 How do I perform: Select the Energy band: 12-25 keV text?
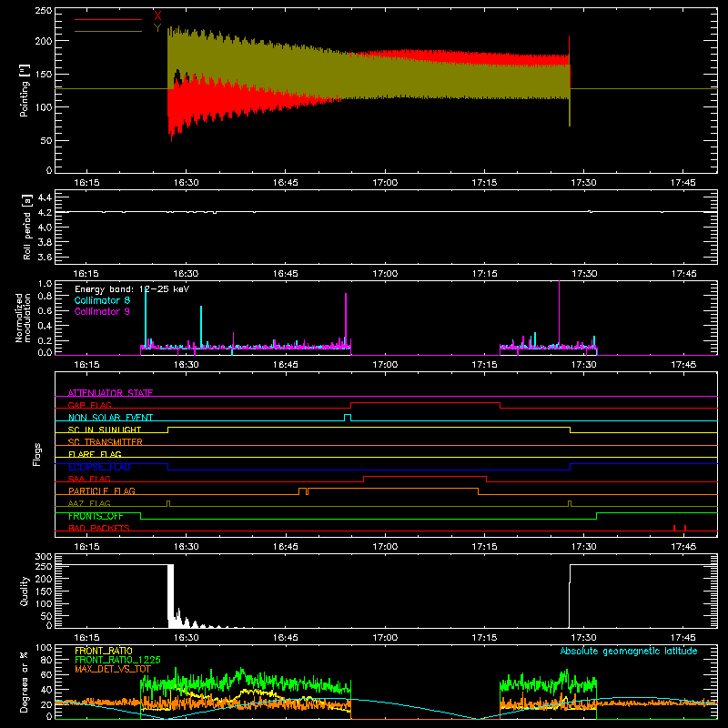click(132, 289)
